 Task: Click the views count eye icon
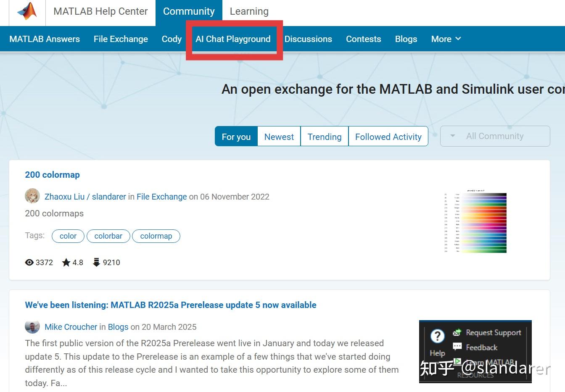coord(29,262)
